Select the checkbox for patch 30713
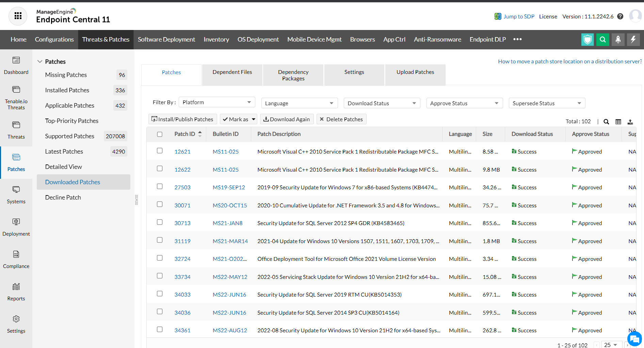Screen dimensions: 644x348 160,222
